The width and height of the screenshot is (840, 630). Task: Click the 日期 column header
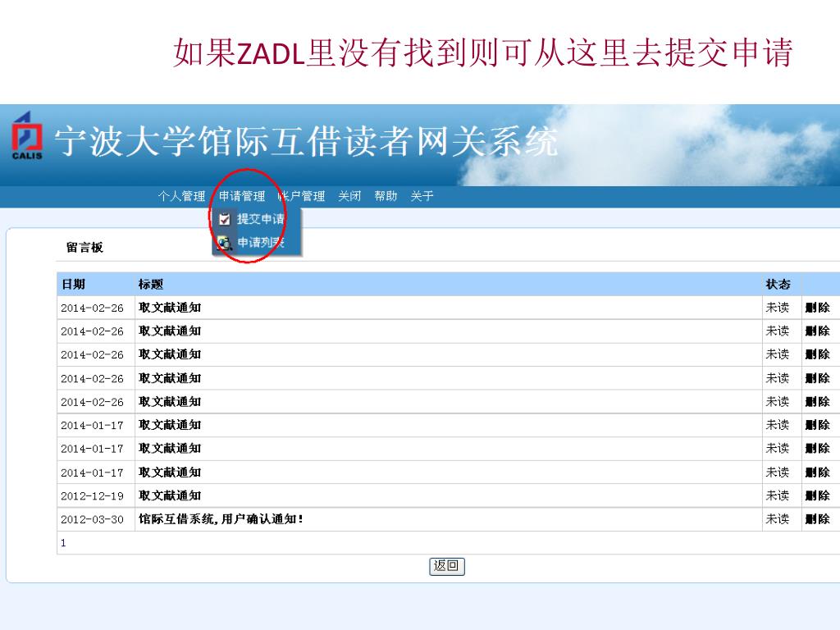tap(73, 284)
